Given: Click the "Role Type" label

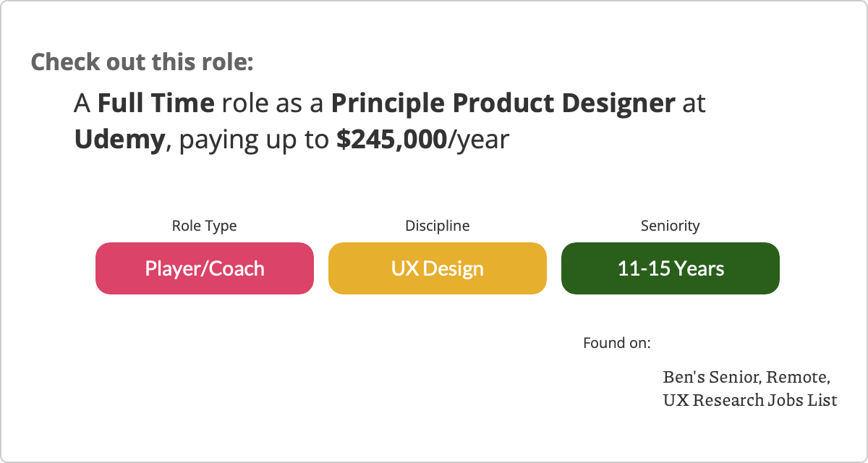Looking at the screenshot, I should 204,226.
